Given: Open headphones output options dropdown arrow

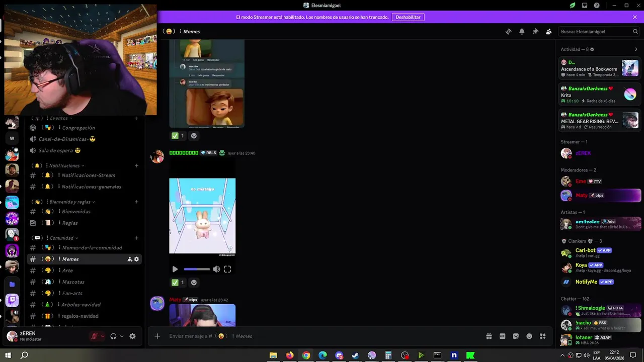Looking at the screenshot, I should pos(121,336).
